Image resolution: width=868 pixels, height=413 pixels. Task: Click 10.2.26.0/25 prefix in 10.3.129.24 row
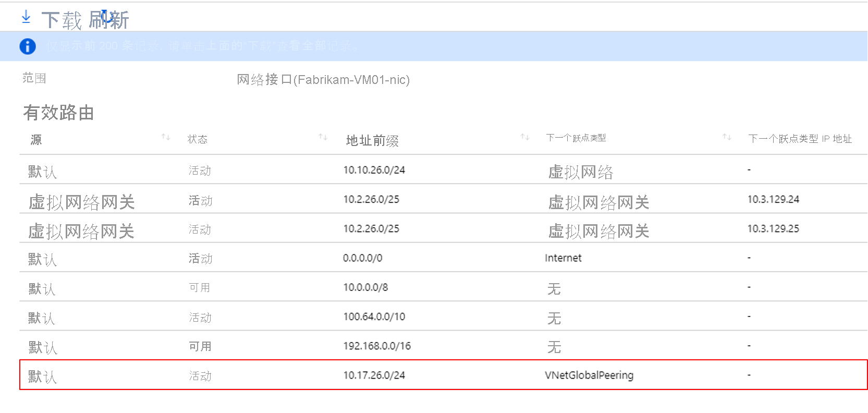[x=371, y=199]
